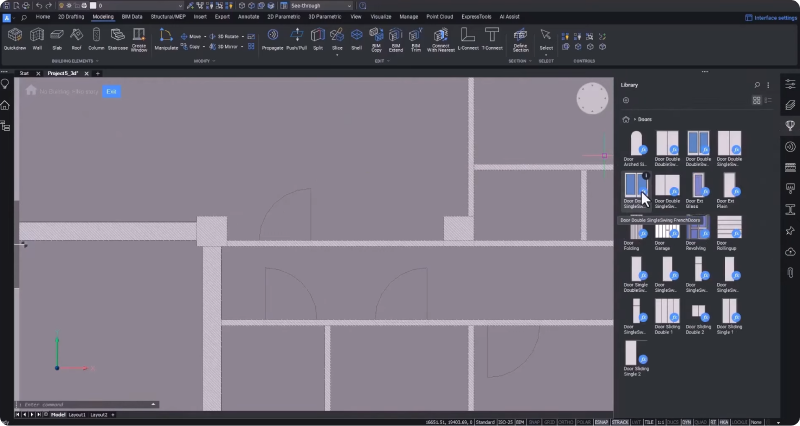Viewport: 800px width, 426px height.
Task: Toggle ESNAP in the status bar
Action: point(602,422)
